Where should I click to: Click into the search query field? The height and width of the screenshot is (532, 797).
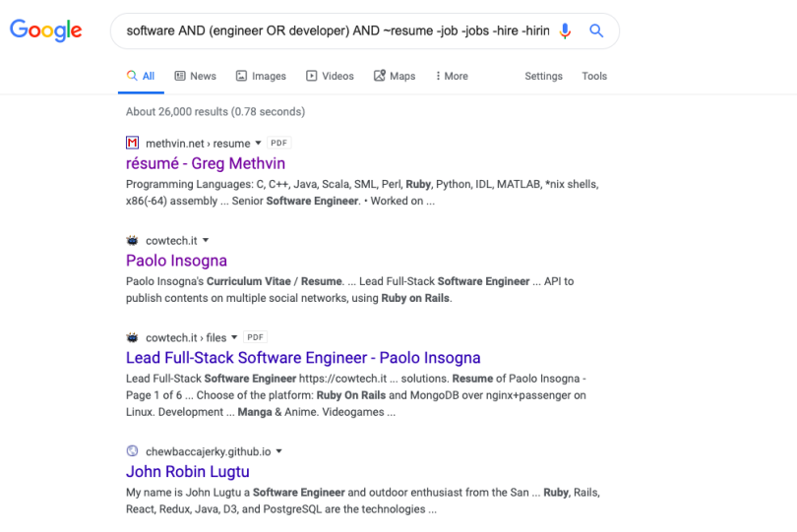tap(337, 31)
